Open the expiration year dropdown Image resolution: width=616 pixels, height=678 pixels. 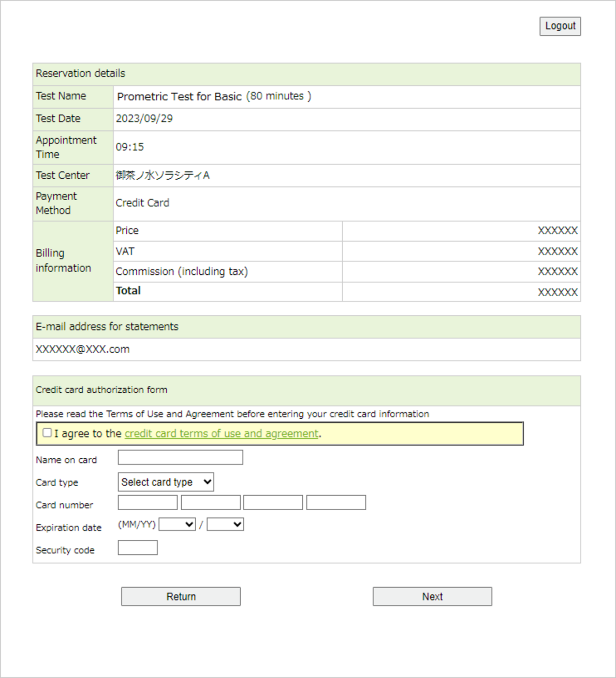[225, 524]
